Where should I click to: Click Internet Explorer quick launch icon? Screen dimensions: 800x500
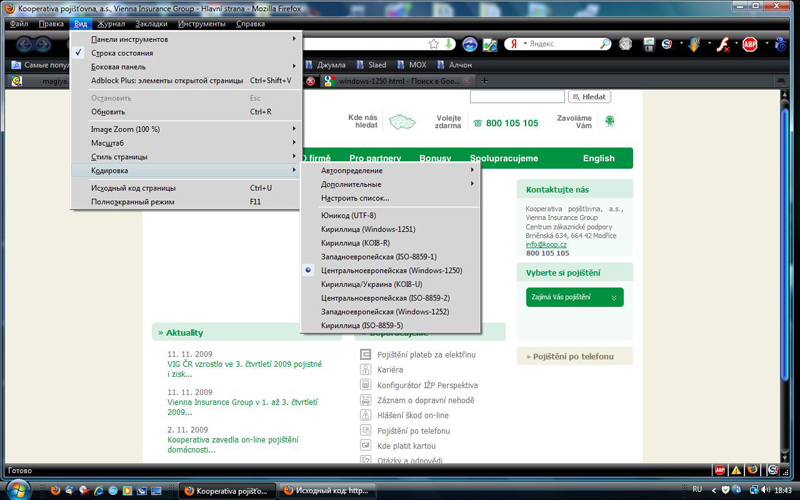[99, 491]
